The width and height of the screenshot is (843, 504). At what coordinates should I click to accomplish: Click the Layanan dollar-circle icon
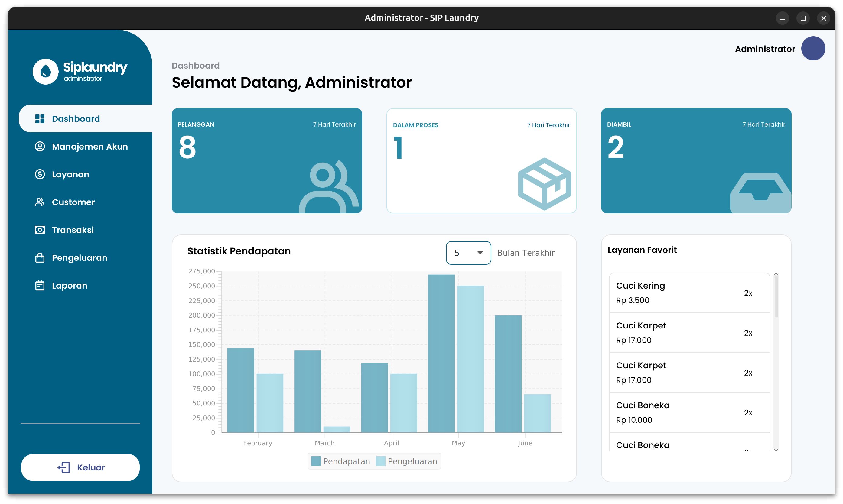pos(40,174)
